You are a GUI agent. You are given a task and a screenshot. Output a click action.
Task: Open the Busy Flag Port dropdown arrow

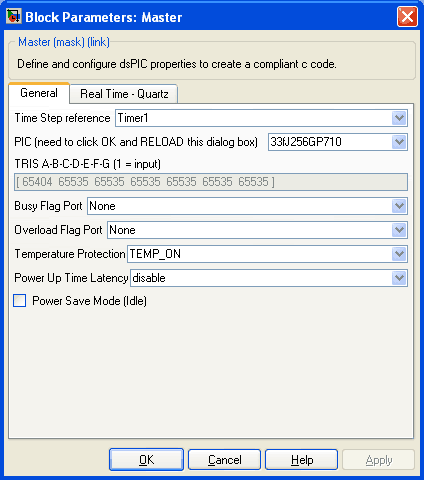pyautogui.click(x=399, y=206)
